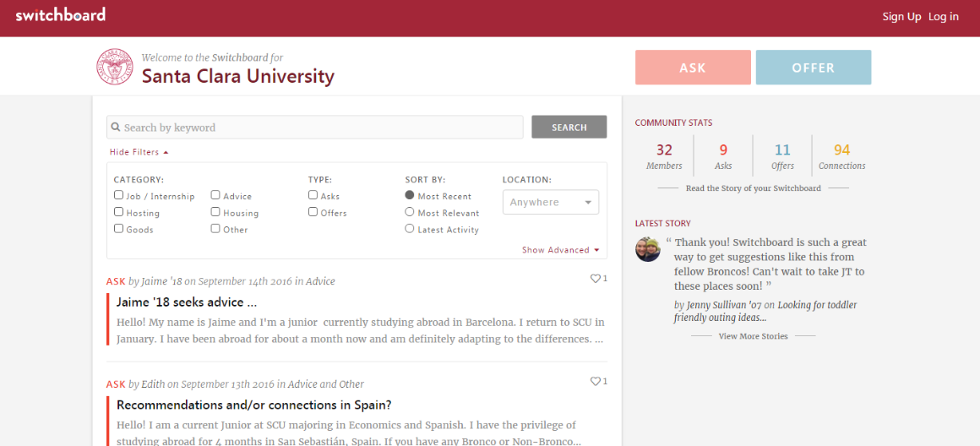Click the Santa Clara University seal
Image resolution: width=980 pixels, height=446 pixels.
pyautogui.click(x=115, y=67)
